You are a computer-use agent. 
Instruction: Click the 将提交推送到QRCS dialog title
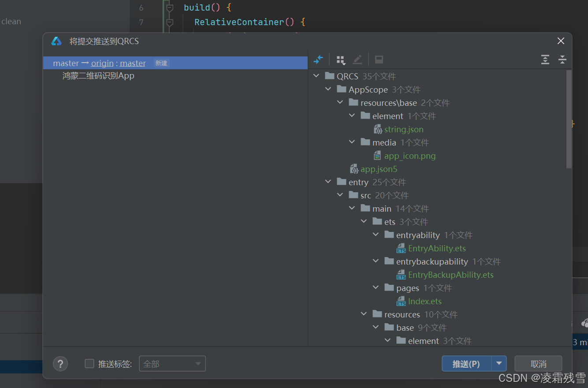pos(104,41)
